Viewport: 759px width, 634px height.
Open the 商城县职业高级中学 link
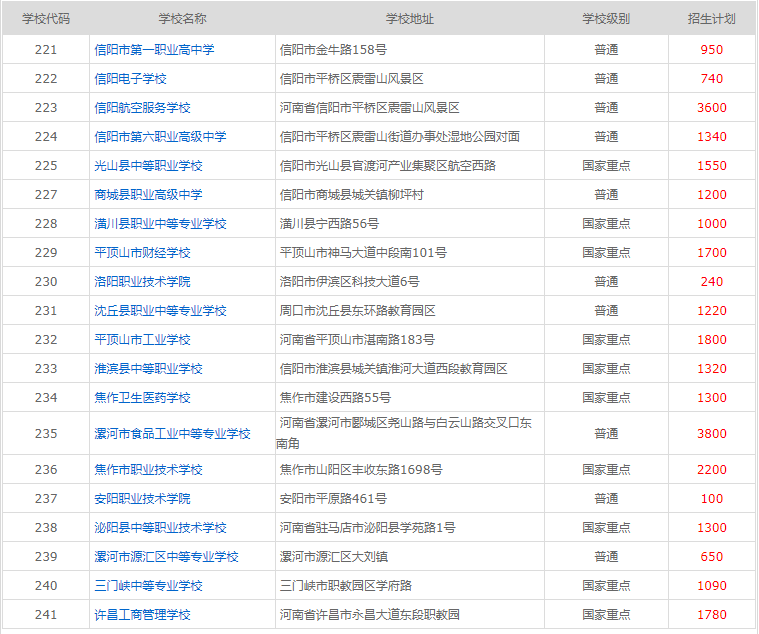click(x=148, y=194)
